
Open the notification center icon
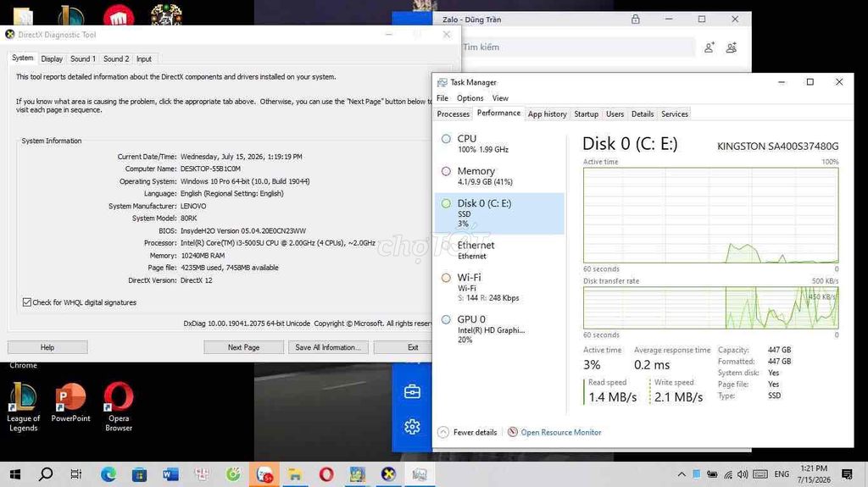847,474
